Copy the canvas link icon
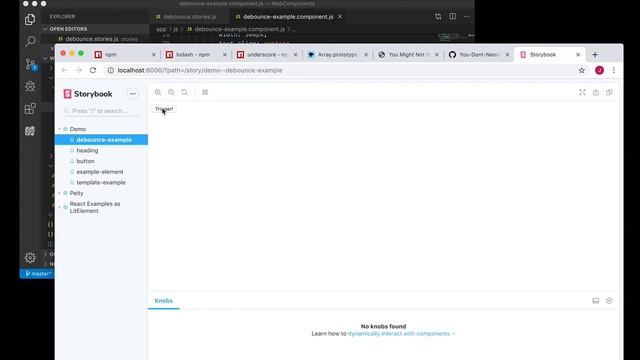 pos(609,92)
